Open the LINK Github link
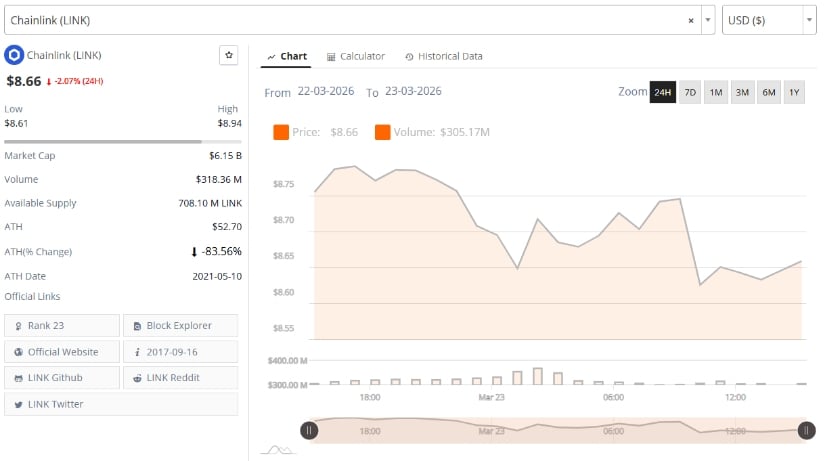 click(x=62, y=378)
